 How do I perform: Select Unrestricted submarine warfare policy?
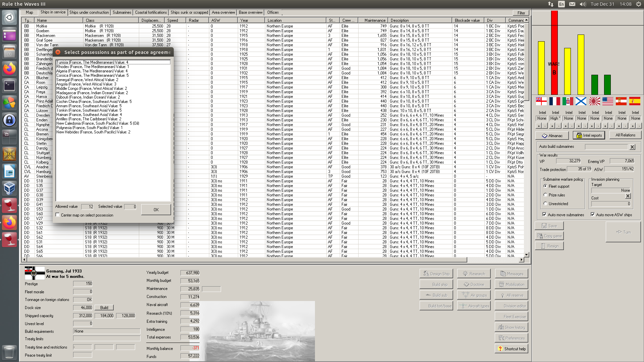click(x=545, y=203)
